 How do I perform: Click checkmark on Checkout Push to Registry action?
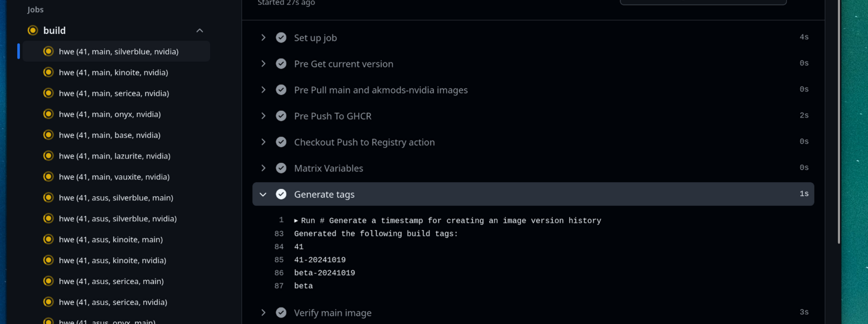point(281,142)
